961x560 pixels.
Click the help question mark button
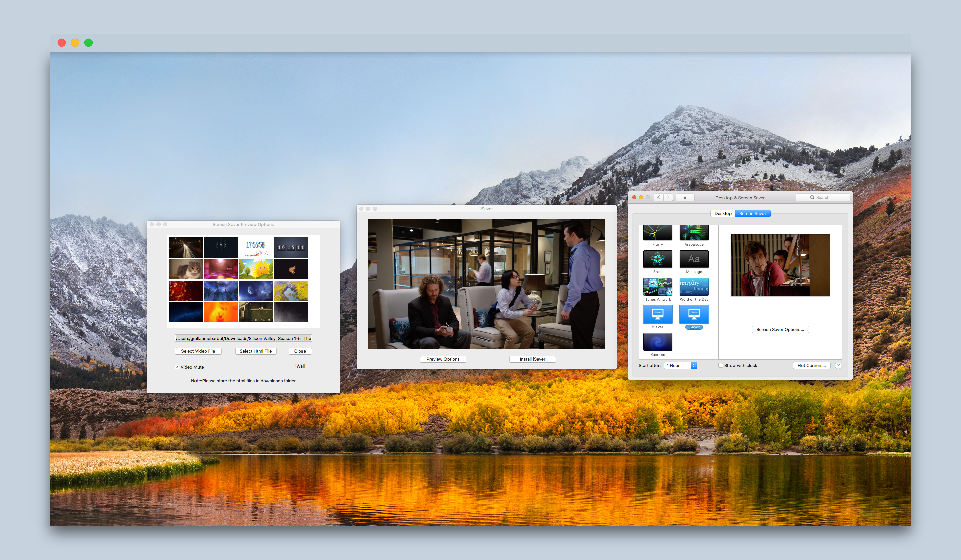[x=838, y=365]
